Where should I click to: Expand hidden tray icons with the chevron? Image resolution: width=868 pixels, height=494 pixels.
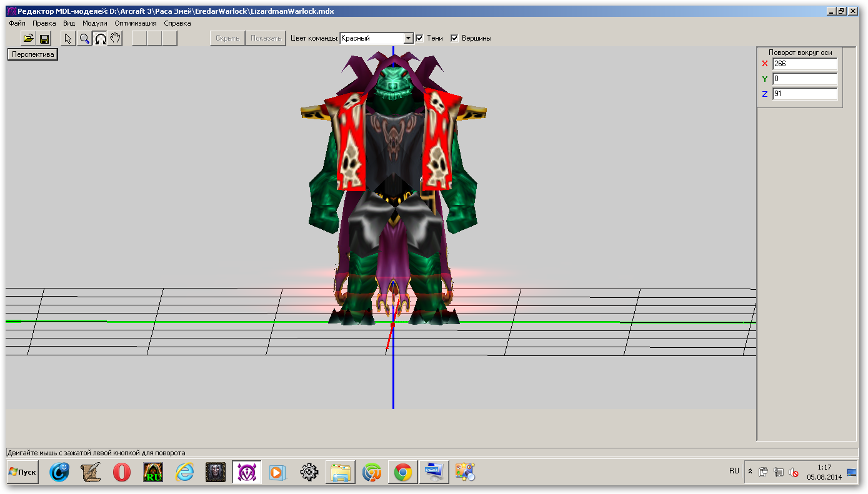coord(750,472)
